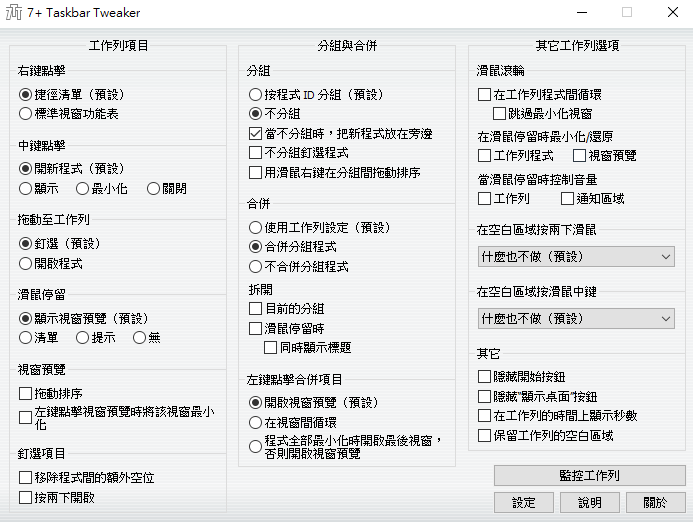693x522 pixels.
Task: Check 滑鼠停留時 under 拆開
Action: point(287,328)
